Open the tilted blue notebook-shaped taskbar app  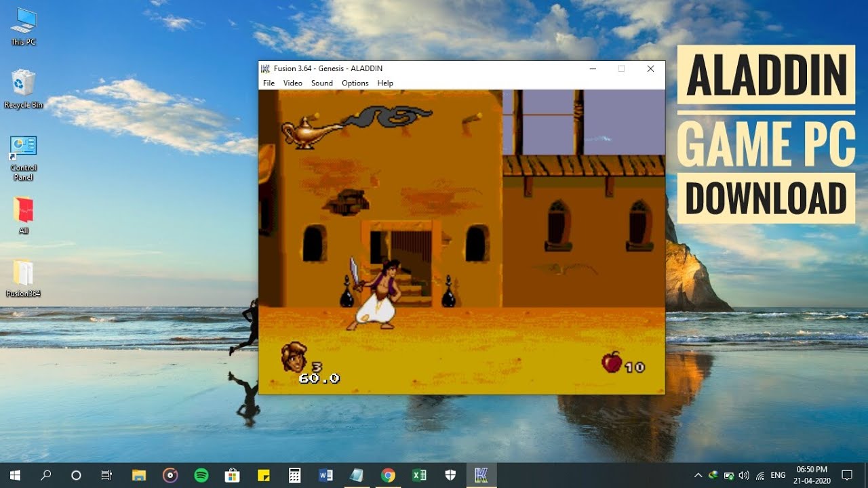point(357,475)
